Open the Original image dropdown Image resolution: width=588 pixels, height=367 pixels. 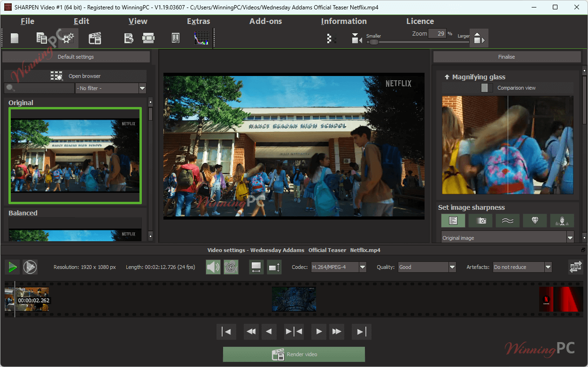[x=508, y=237]
